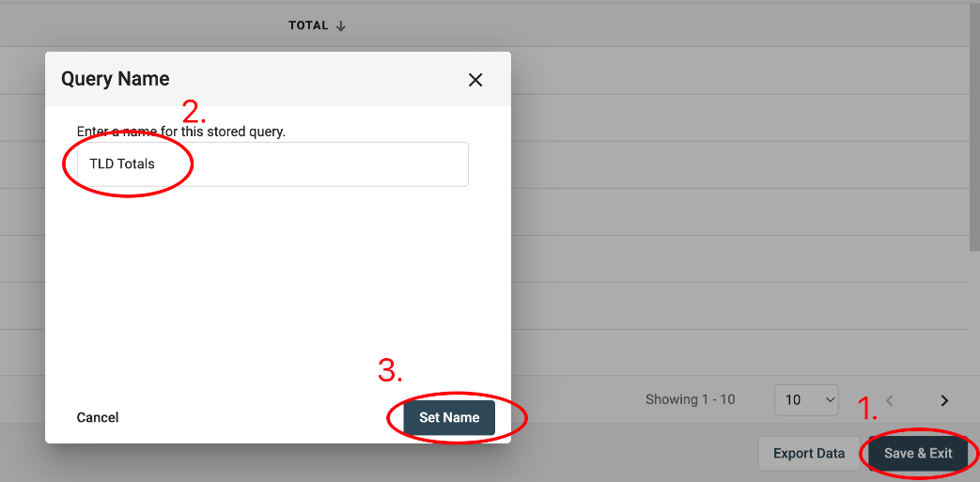Image resolution: width=980 pixels, height=482 pixels.
Task: Close the Query Name dialog with X
Action: click(x=475, y=80)
